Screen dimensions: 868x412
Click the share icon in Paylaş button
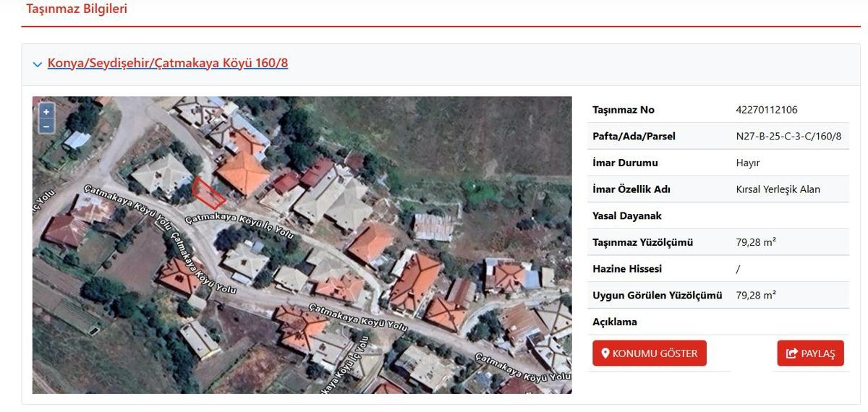click(791, 353)
